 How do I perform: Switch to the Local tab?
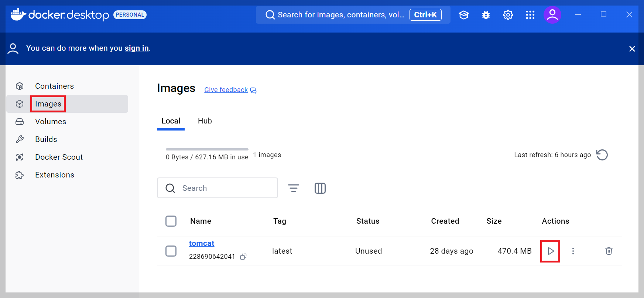[171, 121]
